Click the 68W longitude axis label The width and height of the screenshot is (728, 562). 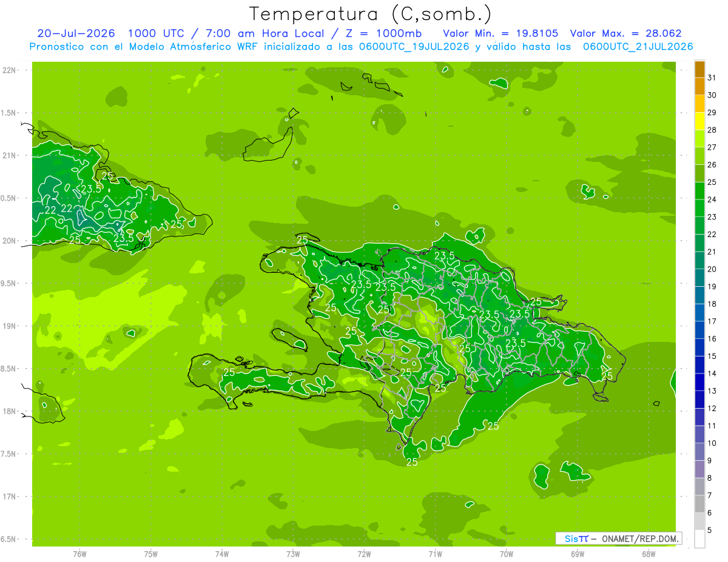click(649, 554)
